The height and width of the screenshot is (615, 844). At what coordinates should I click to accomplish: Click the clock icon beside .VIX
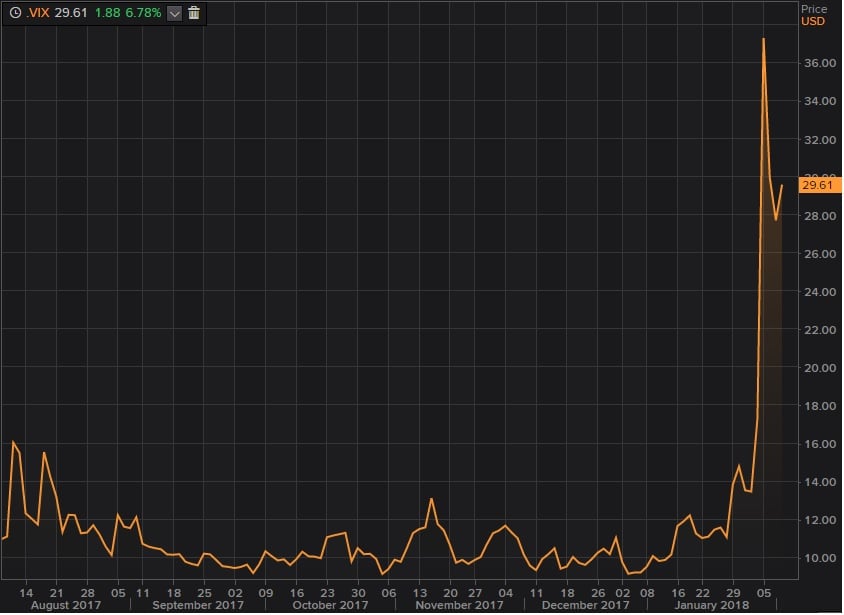click(x=16, y=12)
